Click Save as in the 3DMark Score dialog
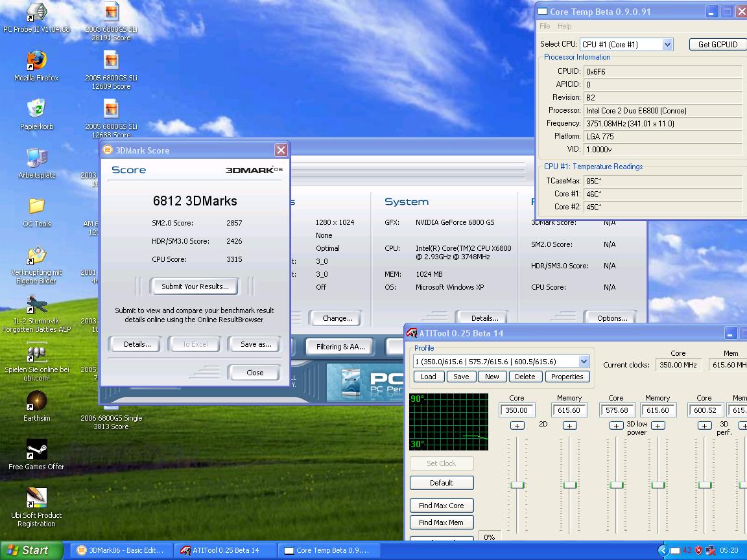 pos(256,344)
